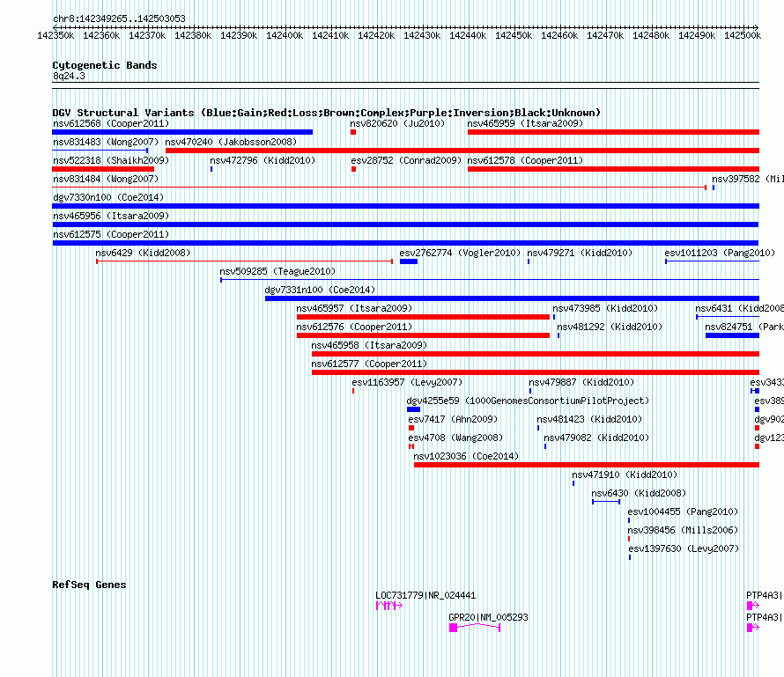
Task: Open nsv6430 (Kidd2008) variant label
Action: pyautogui.click(x=639, y=493)
